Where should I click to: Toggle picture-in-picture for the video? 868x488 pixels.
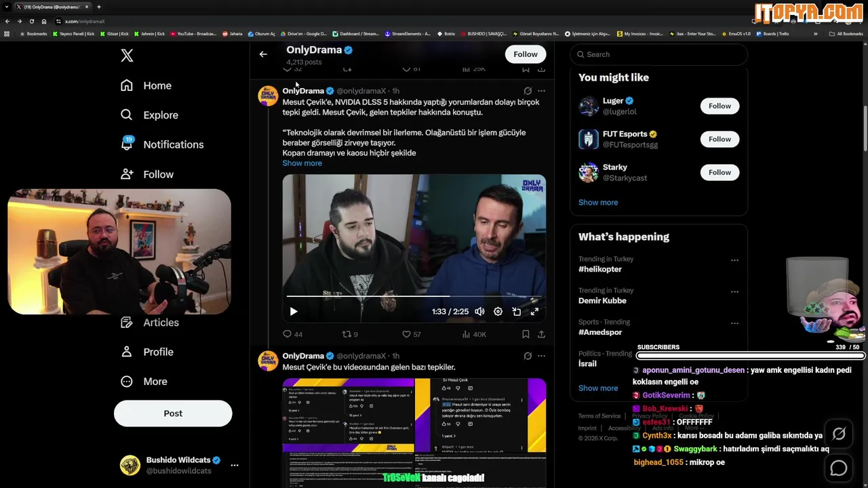click(x=517, y=312)
